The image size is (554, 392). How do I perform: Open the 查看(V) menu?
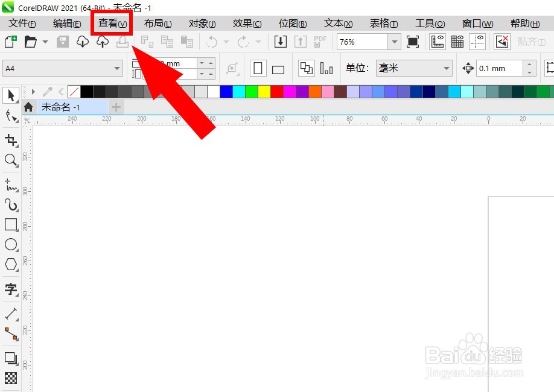pyautogui.click(x=112, y=24)
